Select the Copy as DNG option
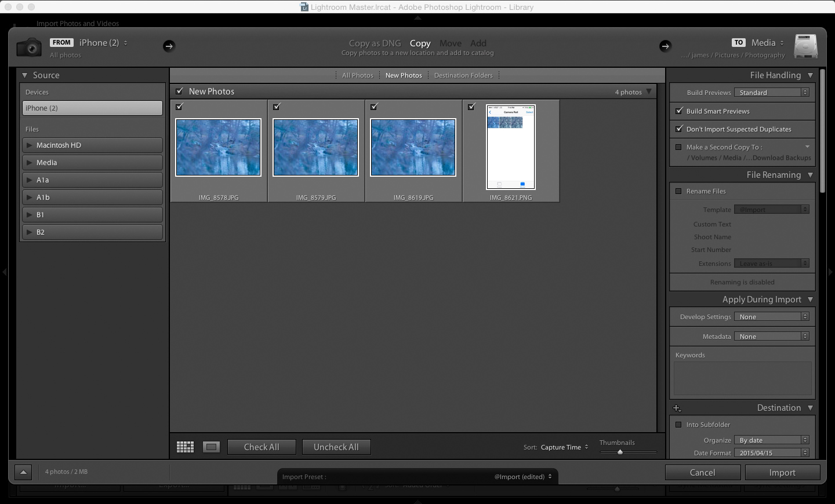This screenshot has height=504, width=835. [375, 43]
